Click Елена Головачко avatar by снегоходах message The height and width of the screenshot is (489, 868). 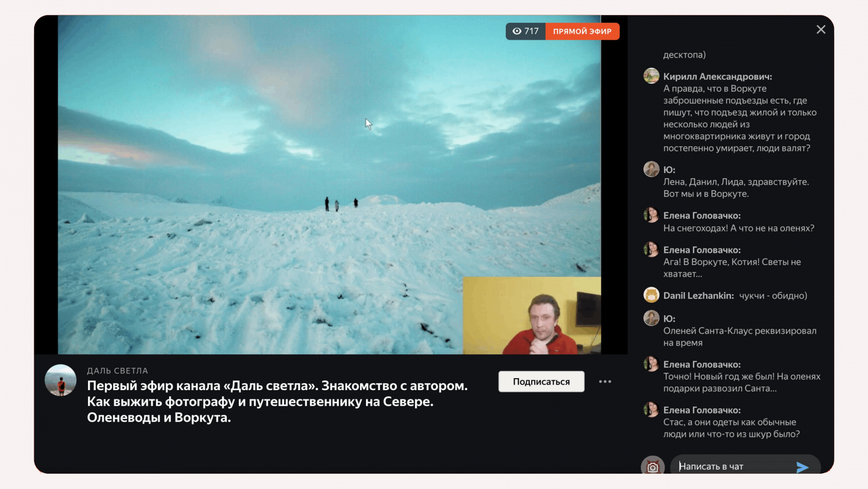tap(651, 215)
